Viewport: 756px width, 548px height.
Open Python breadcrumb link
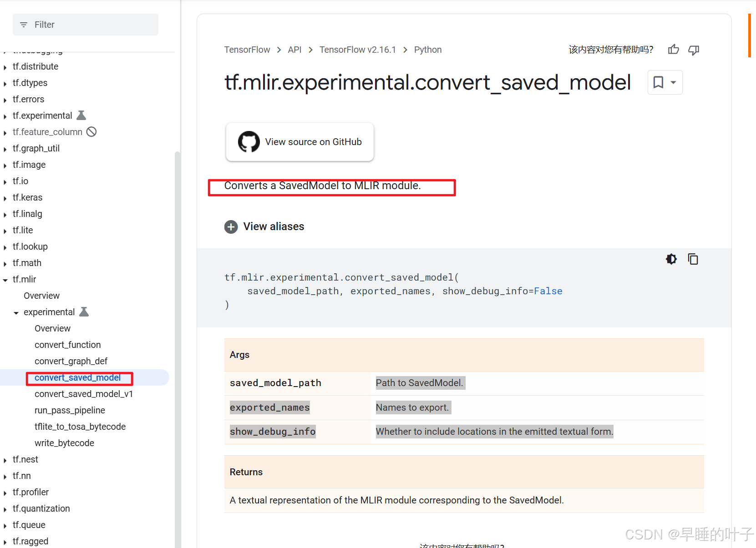pyautogui.click(x=428, y=50)
